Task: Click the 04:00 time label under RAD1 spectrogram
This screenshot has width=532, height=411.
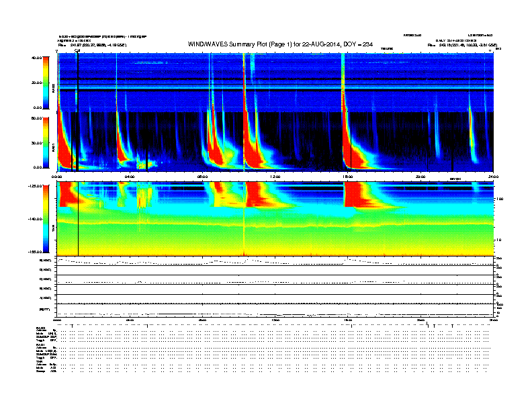Action: click(x=130, y=177)
